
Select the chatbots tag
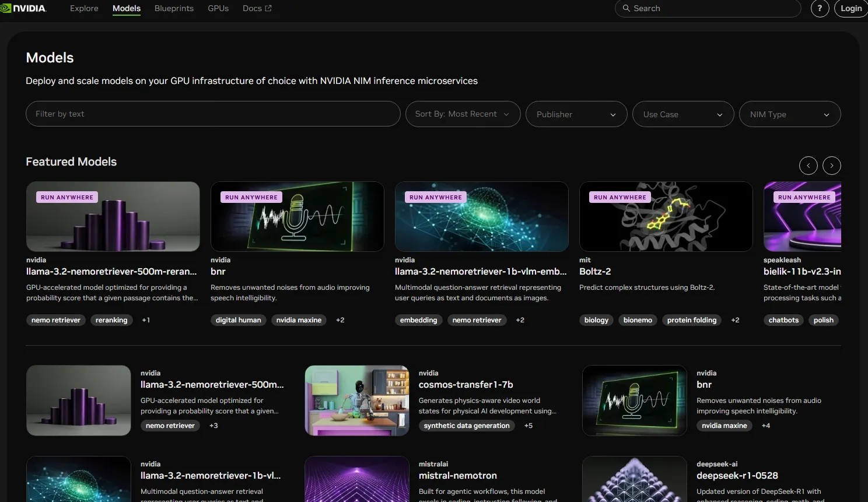pyautogui.click(x=783, y=320)
